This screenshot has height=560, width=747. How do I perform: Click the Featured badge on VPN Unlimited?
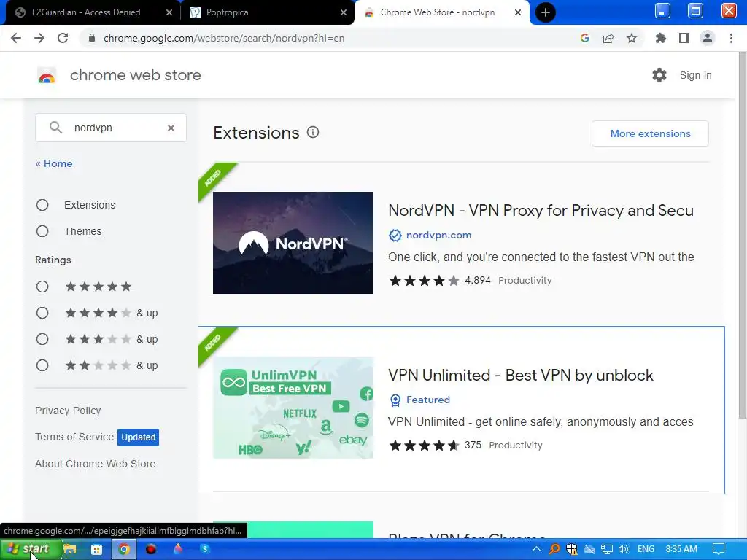419,400
